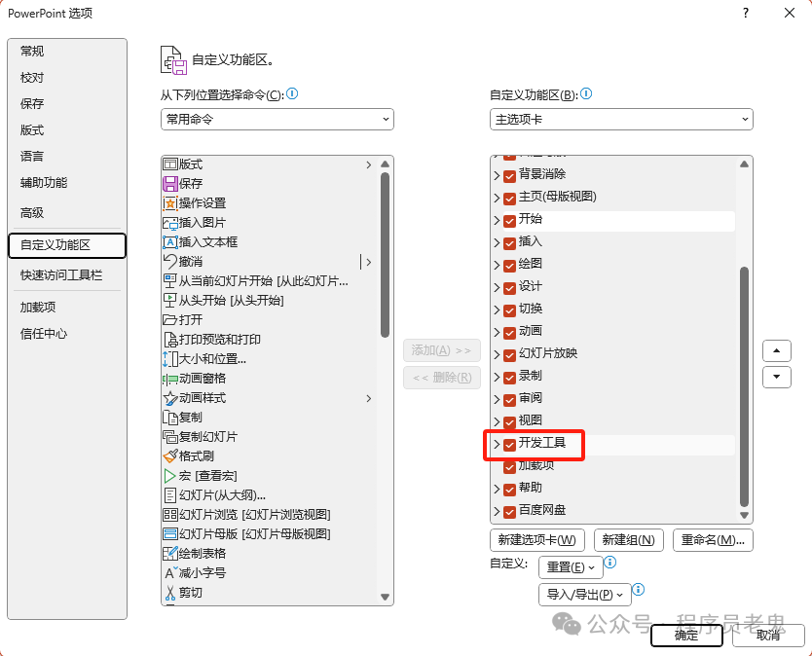Click the move up arrow button
Screen dimensions: 812x656
(776, 351)
